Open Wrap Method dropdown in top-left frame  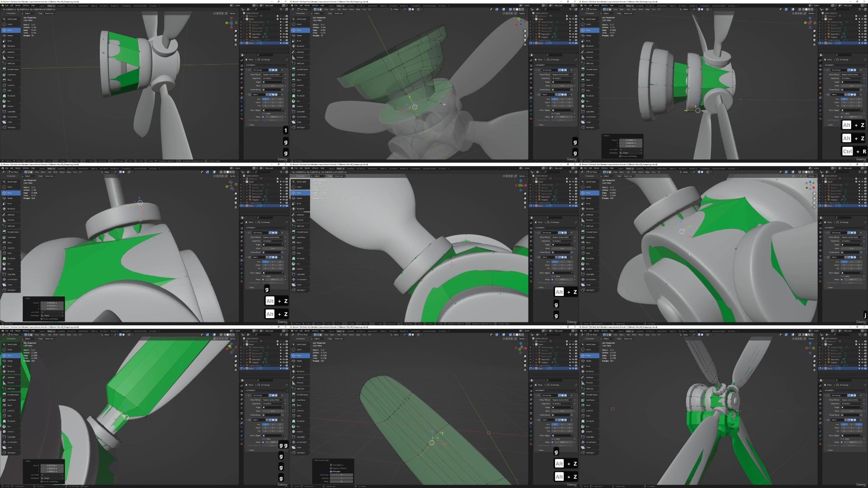click(272, 74)
